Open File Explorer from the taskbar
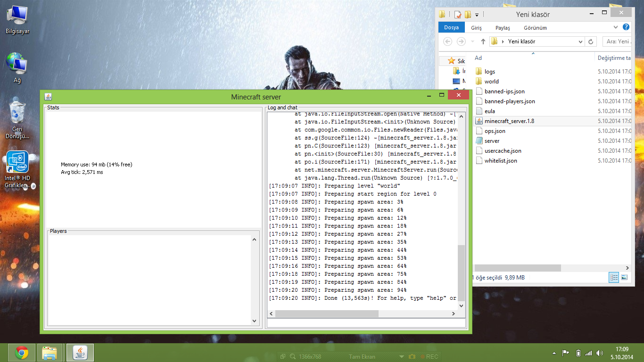 tap(50, 353)
